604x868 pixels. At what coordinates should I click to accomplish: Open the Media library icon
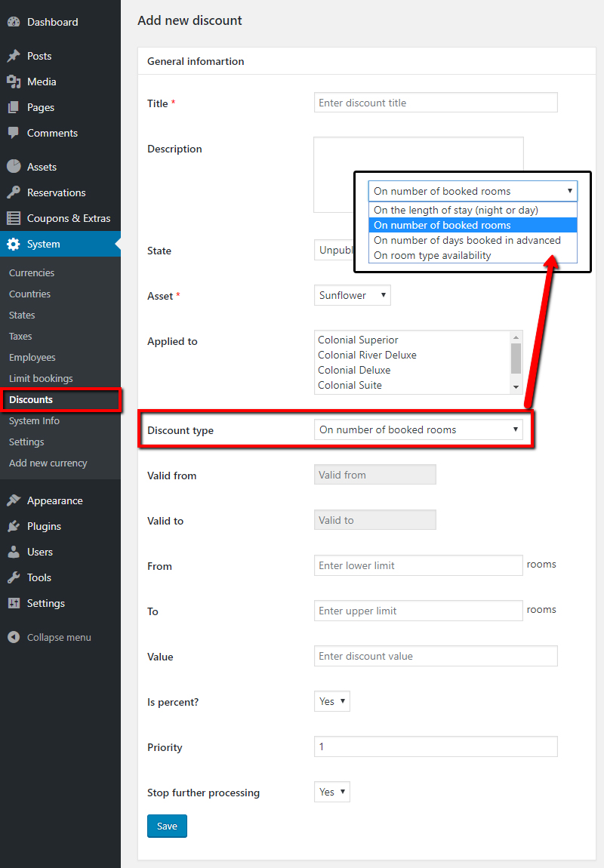(16, 82)
